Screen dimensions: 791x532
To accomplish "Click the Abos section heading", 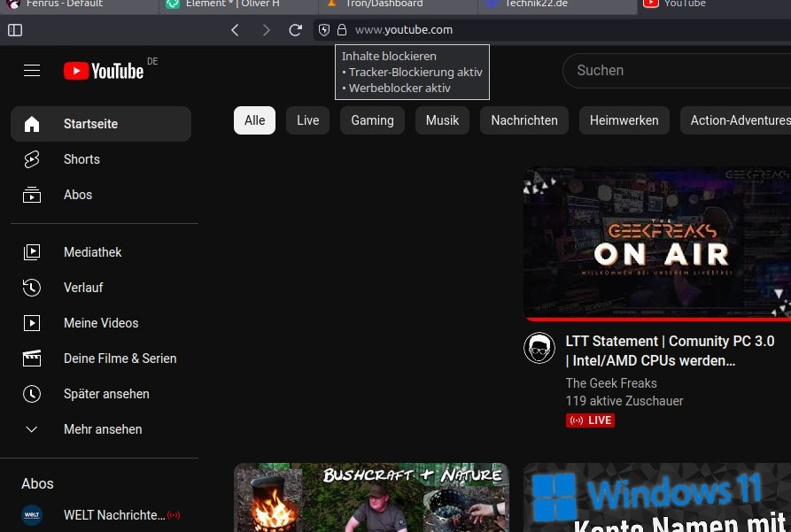I will click(x=37, y=483).
